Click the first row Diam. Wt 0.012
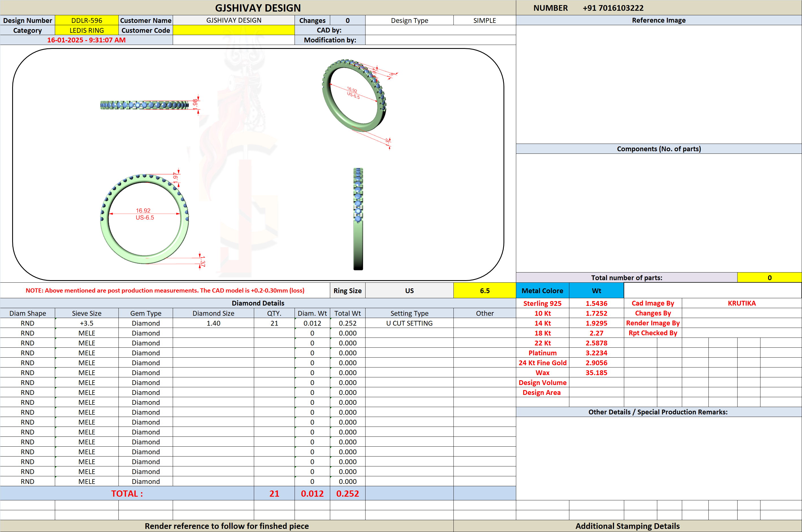 click(312, 323)
